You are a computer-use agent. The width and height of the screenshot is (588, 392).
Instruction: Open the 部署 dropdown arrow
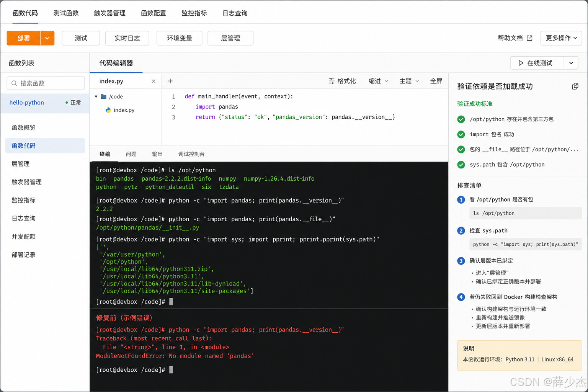(47, 38)
